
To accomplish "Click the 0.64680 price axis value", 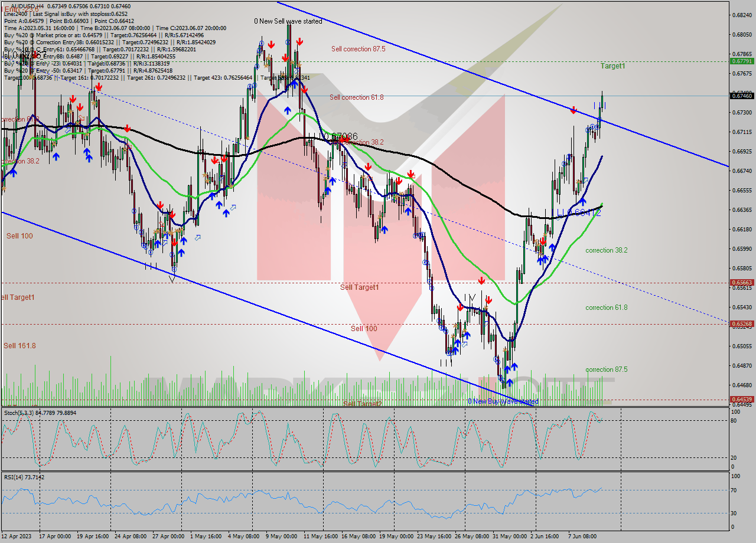I will (x=742, y=385).
